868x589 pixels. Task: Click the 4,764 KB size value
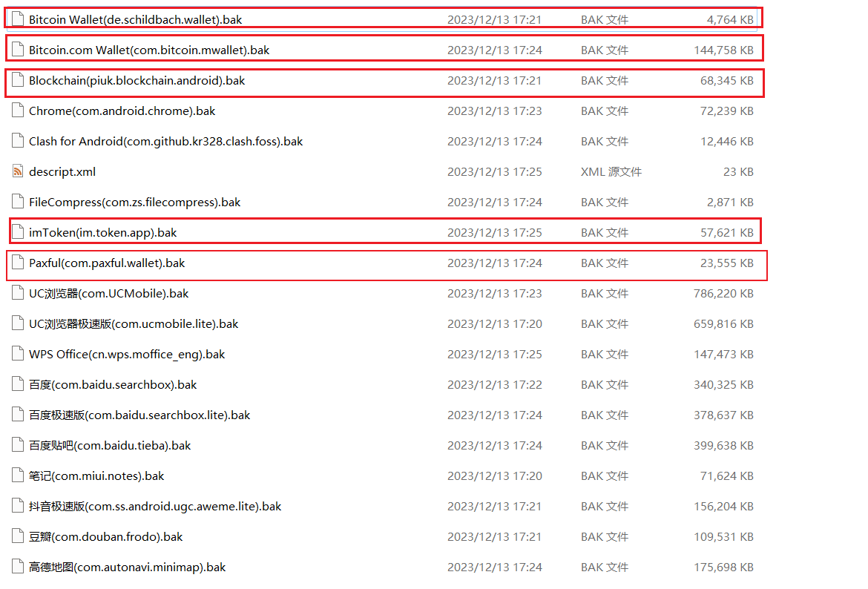pos(730,20)
